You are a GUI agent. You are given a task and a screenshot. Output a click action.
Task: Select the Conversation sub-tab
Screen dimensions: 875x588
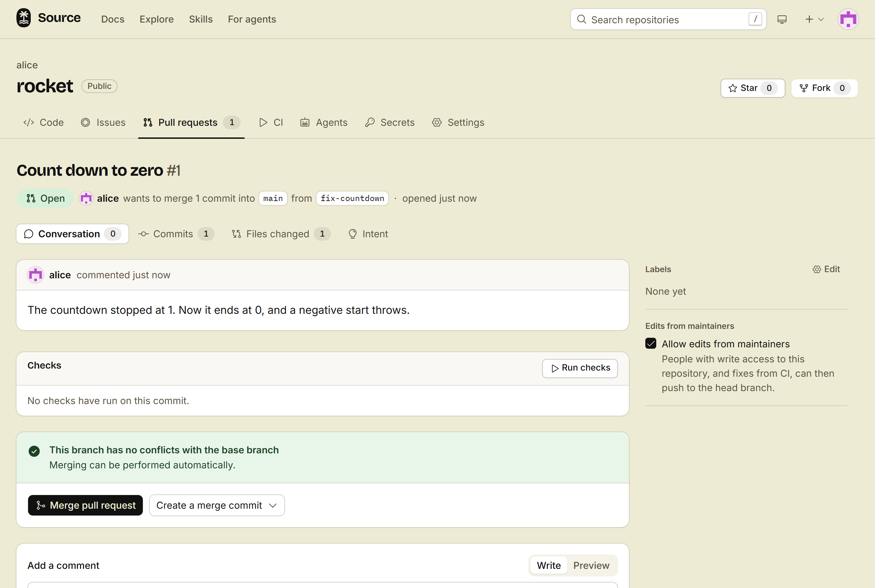[72, 233]
